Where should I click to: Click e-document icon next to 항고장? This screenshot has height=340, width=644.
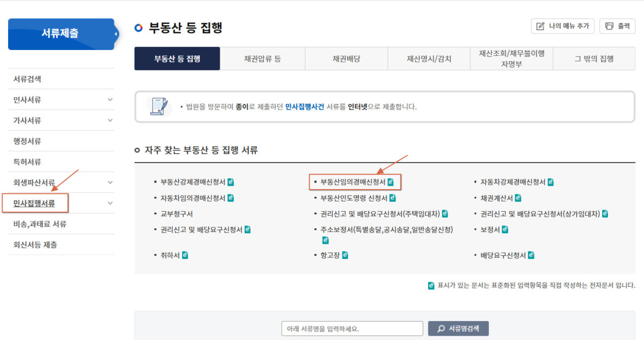[345, 255]
